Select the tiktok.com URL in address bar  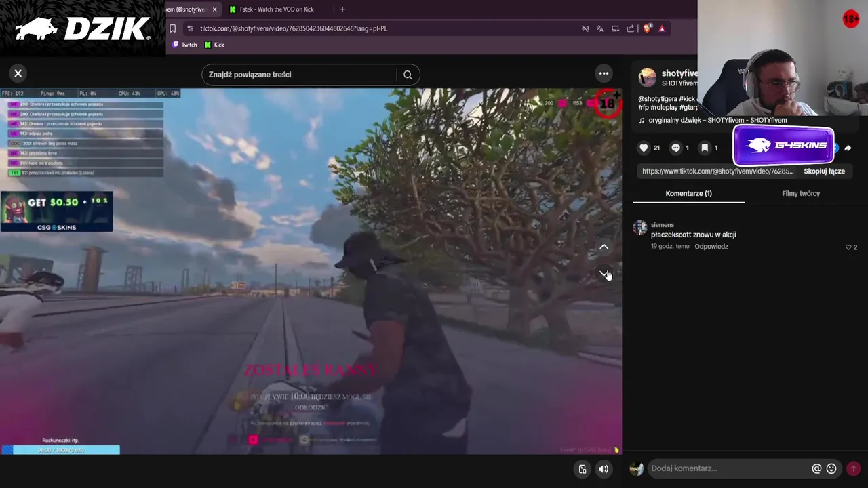[x=294, y=28]
